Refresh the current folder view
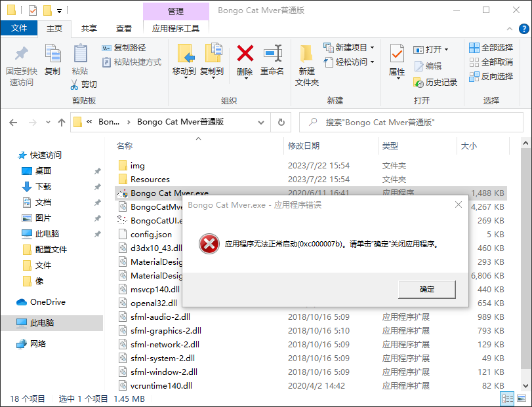The width and height of the screenshot is (532, 407). click(281, 123)
